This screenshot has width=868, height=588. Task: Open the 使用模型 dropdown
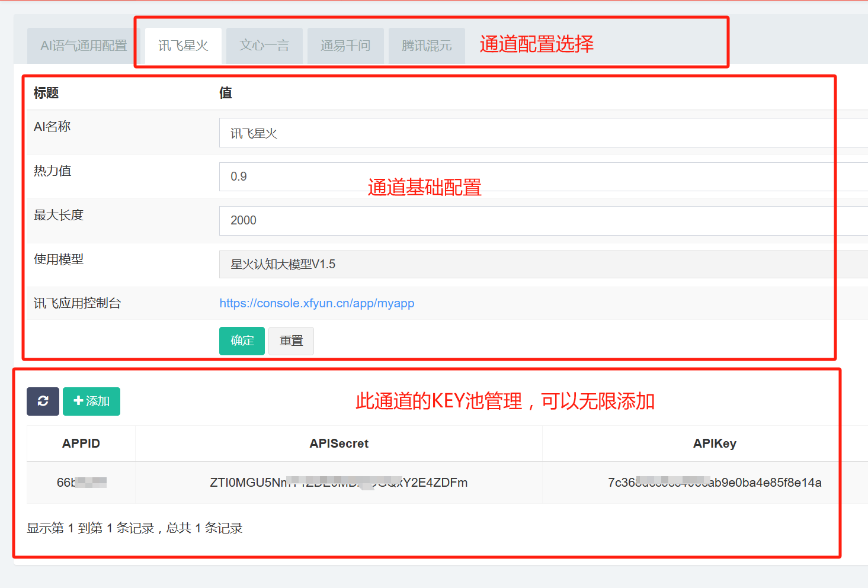pos(543,264)
